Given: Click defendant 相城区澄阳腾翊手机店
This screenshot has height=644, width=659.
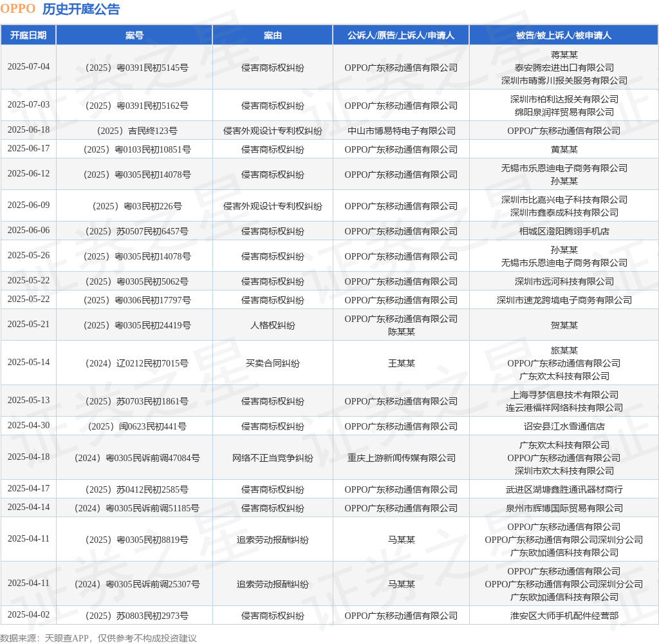Looking at the screenshot, I should [564, 231].
